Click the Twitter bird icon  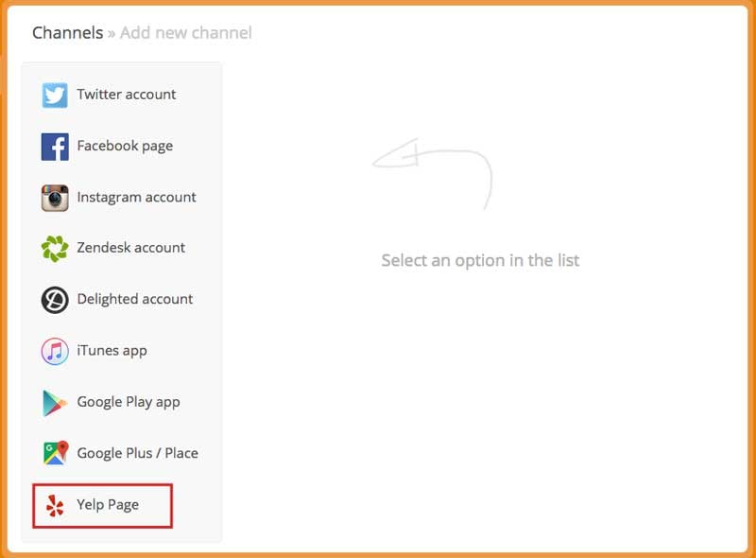coord(55,96)
